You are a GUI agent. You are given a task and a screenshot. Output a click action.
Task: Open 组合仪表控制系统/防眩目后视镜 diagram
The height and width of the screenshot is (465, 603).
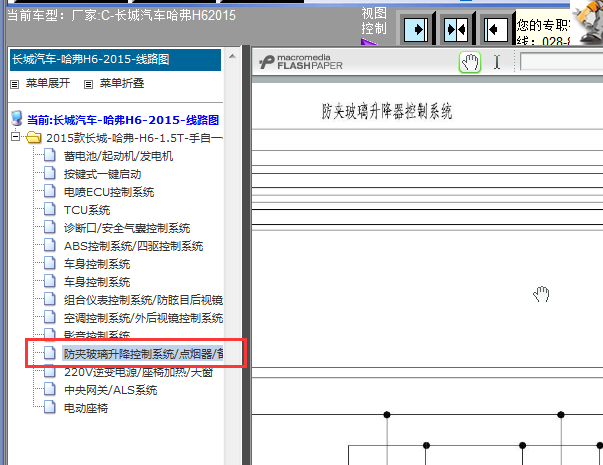coord(143,300)
